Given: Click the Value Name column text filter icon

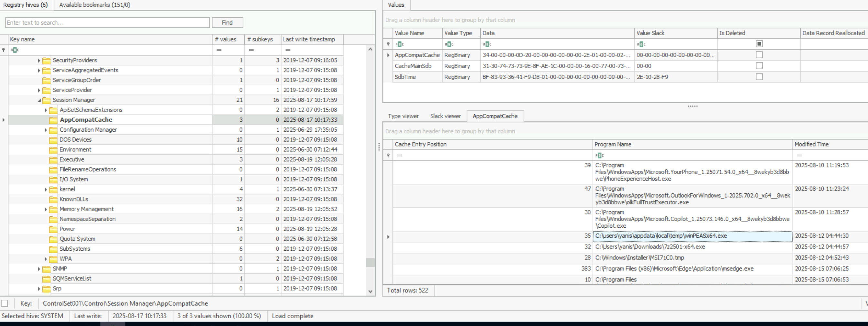Looking at the screenshot, I should coord(399,44).
